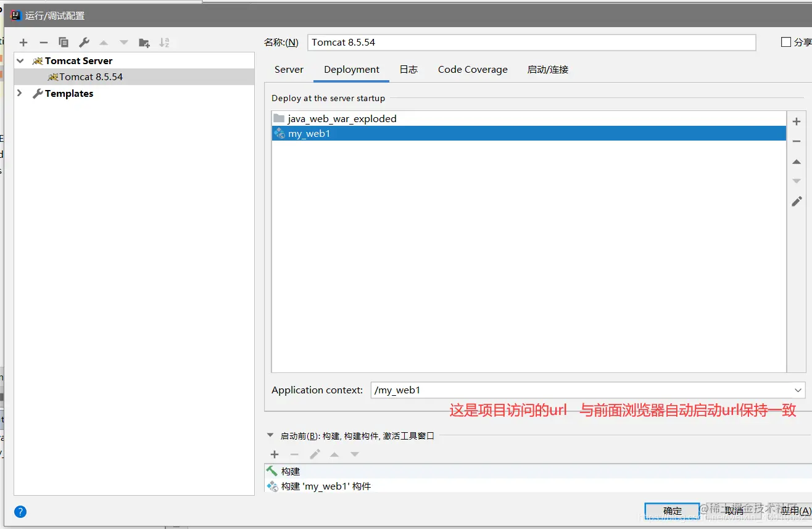The image size is (812, 529).
Task: Click folder icon of java_web_war_exploded
Action: click(x=279, y=118)
